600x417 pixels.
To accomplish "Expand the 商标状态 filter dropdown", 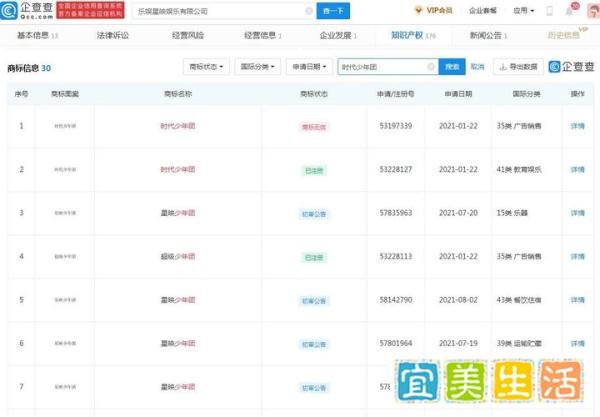I will click(x=206, y=67).
